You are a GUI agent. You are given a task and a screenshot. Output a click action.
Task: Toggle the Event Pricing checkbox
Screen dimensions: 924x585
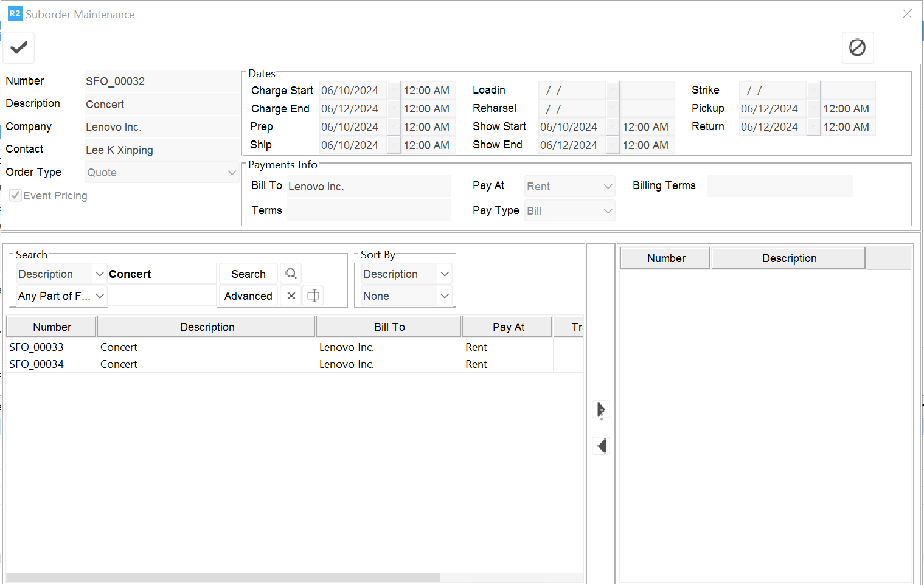[x=16, y=196]
